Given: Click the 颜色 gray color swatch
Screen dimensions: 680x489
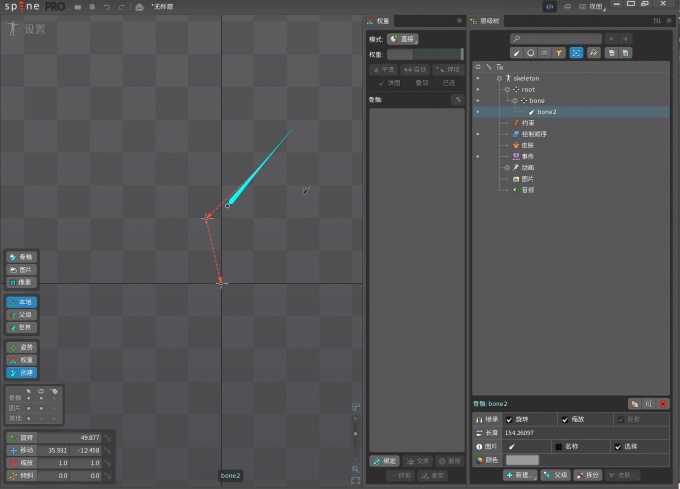Looking at the screenshot, I should click(x=522, y=460).
